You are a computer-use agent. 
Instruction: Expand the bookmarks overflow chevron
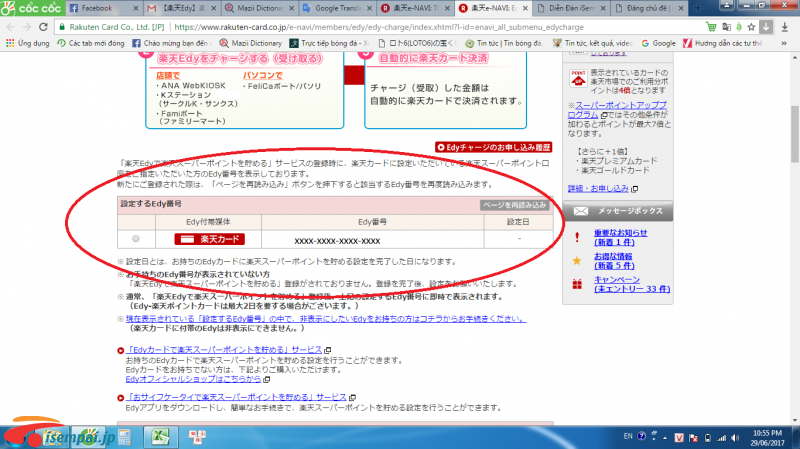coord(784,43)
